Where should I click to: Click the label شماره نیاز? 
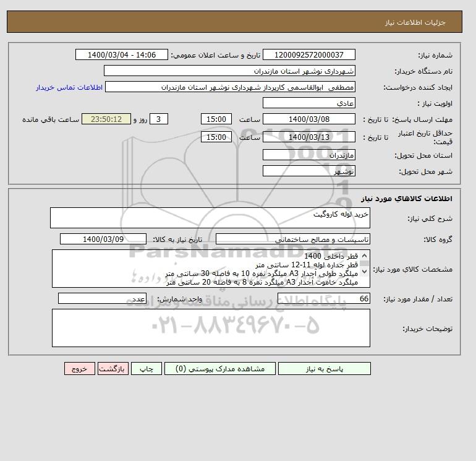point(435,55)
